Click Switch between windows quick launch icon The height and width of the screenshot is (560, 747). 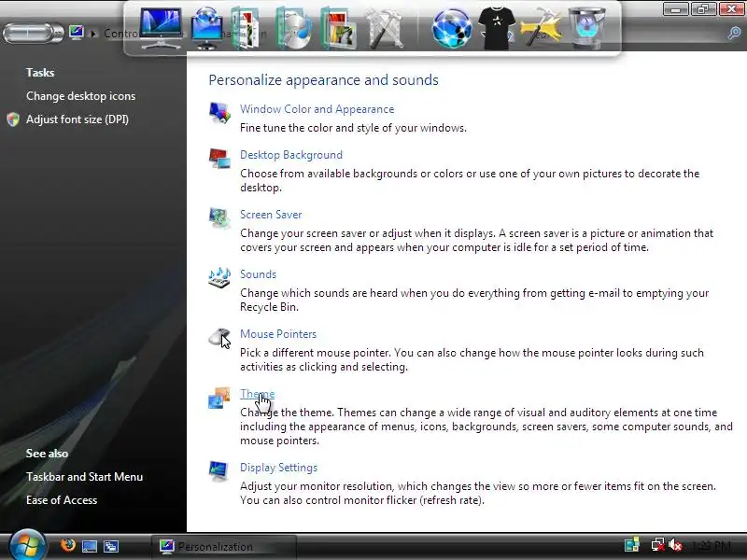pos(111,546)
